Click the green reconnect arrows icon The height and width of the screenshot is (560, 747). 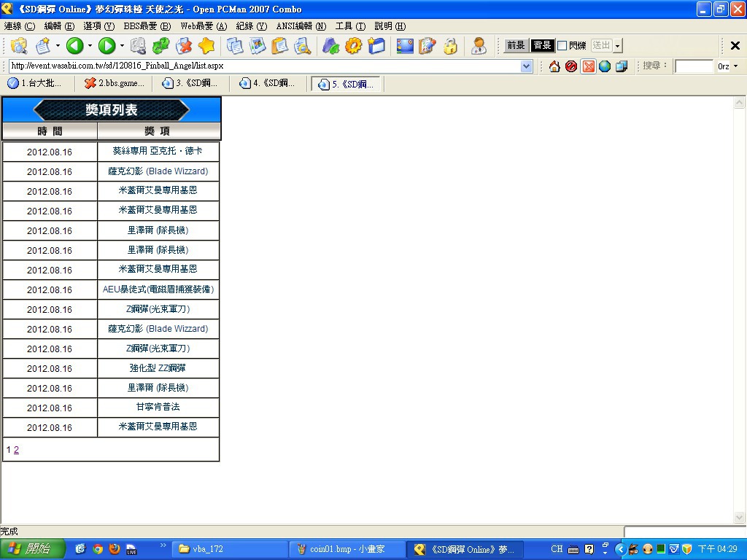click(160, 46)
